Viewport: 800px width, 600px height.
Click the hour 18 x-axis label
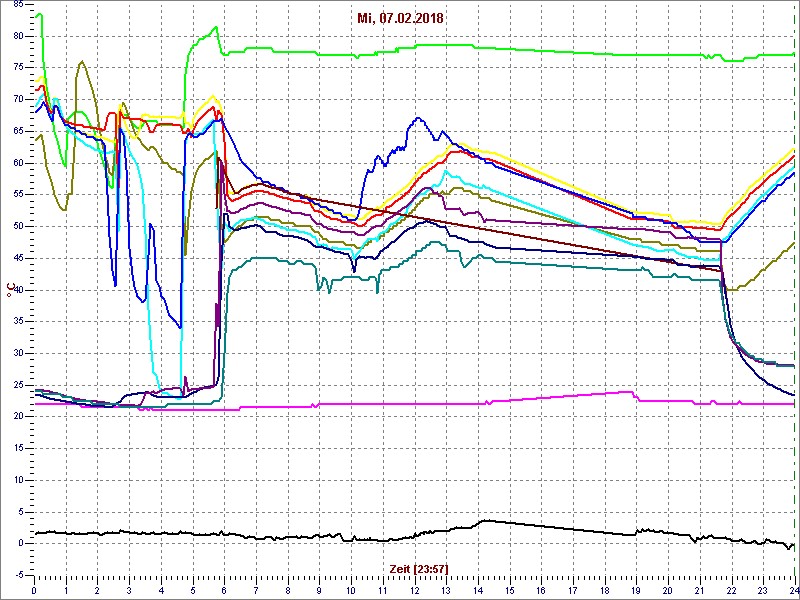coord(605,590)
